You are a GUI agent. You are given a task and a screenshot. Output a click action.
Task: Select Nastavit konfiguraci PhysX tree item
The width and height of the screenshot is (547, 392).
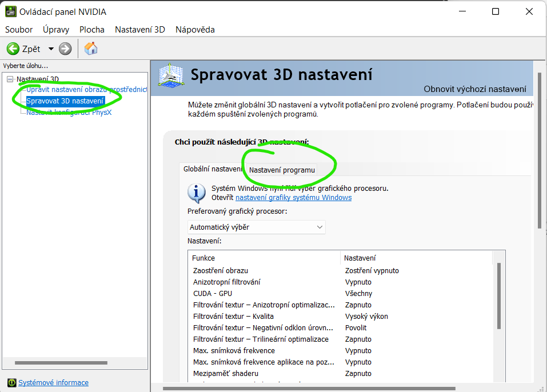(69, 113)
